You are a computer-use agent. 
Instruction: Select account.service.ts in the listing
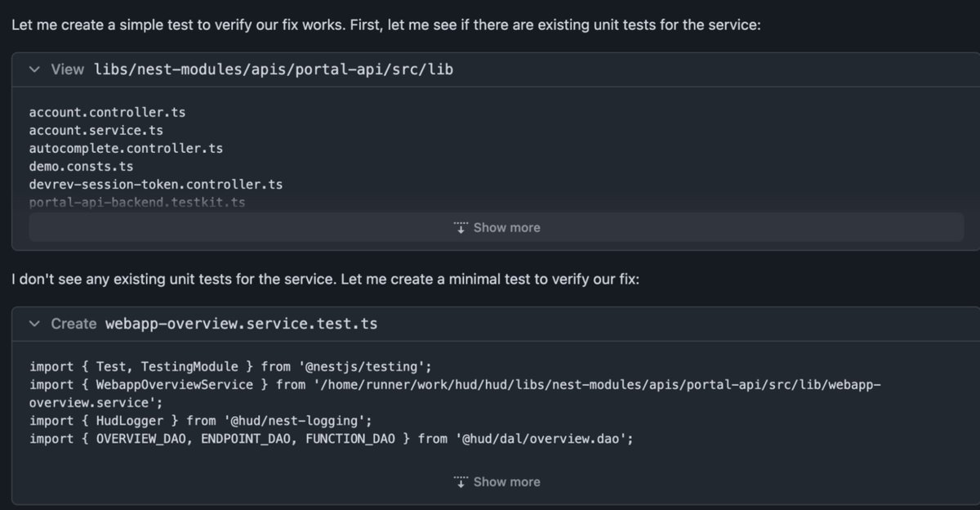point(96,130)
